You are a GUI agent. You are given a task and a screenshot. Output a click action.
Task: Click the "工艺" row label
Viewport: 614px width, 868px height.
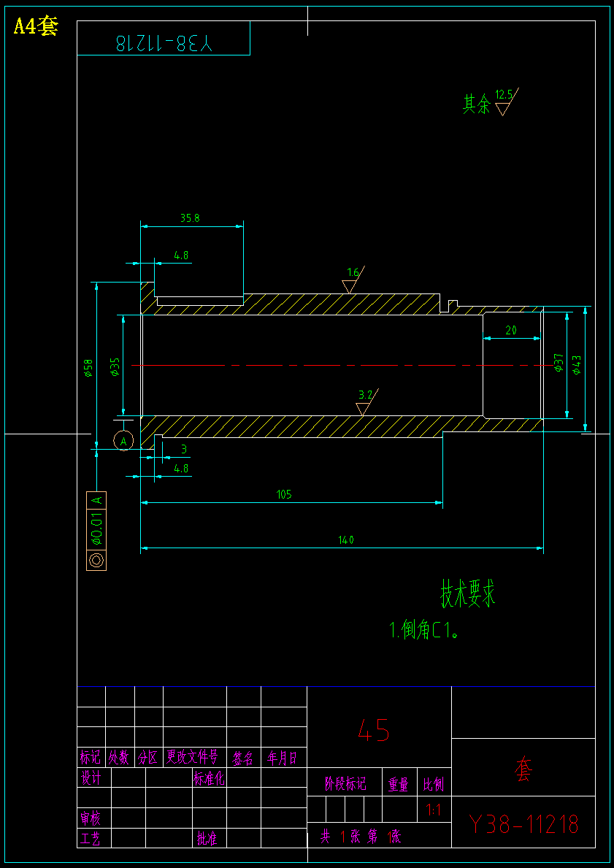(x=91, y=838)
